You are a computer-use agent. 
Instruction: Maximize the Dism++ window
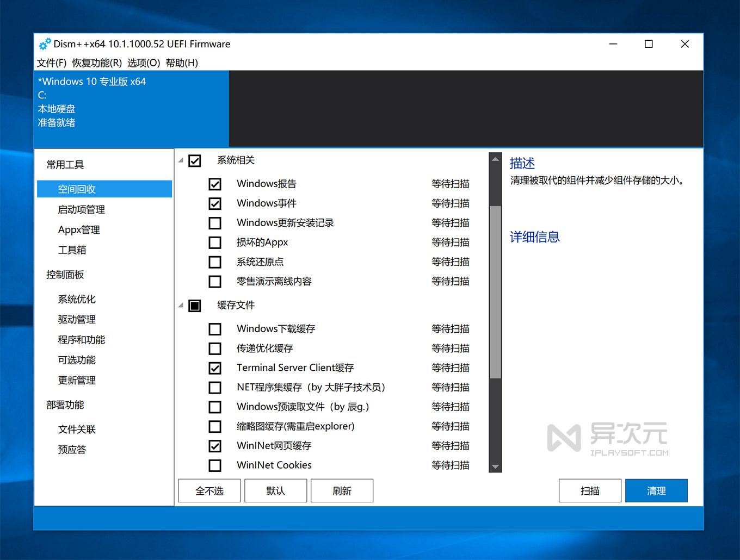pos(649,44)
